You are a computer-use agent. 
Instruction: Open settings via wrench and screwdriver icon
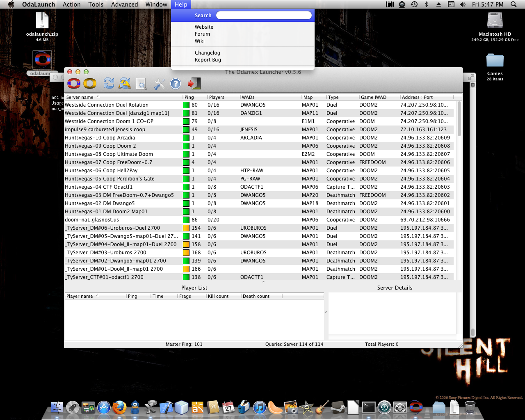(x=159, y=84)
